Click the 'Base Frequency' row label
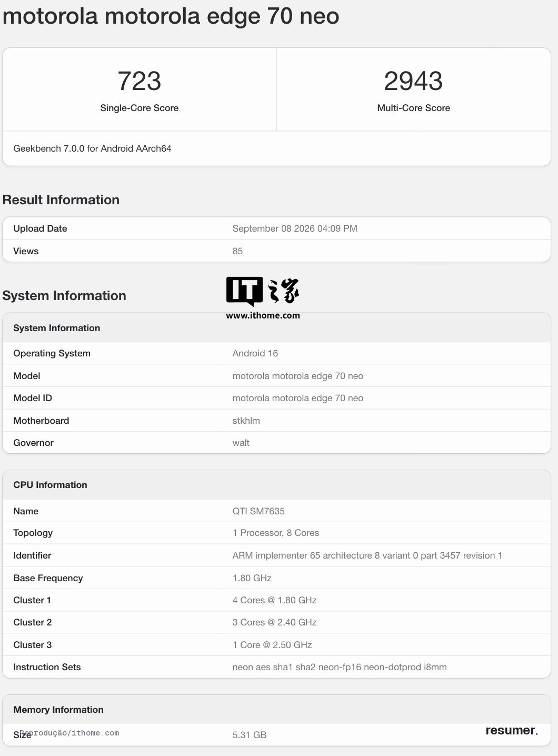 click(x=48, y=578)
